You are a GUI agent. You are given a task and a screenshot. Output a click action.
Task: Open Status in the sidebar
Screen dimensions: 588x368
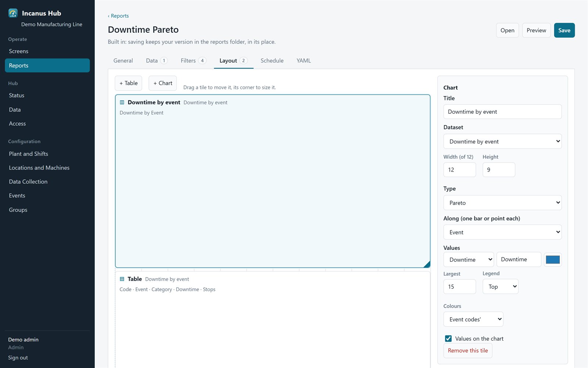[47, 95]
